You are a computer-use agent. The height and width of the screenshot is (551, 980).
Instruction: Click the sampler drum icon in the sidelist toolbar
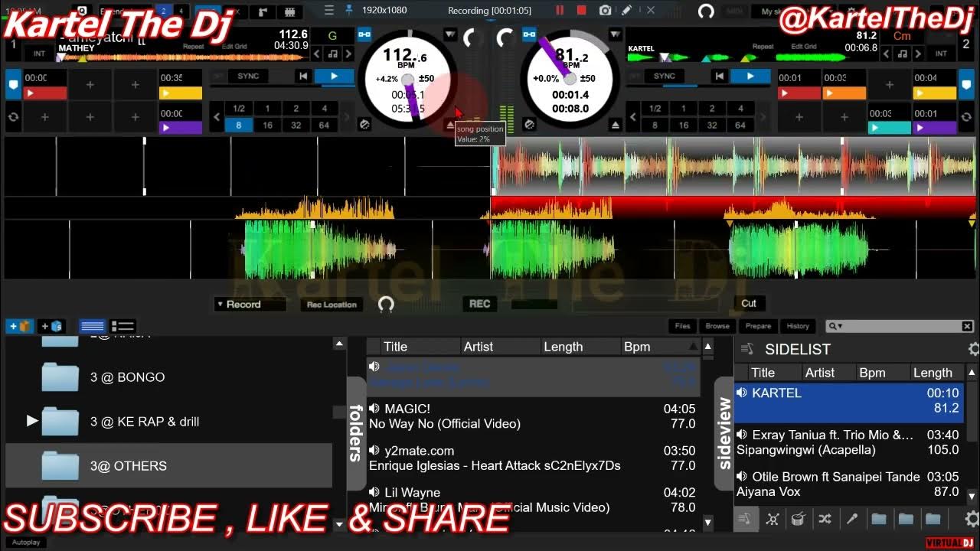[x=797, y=519]
